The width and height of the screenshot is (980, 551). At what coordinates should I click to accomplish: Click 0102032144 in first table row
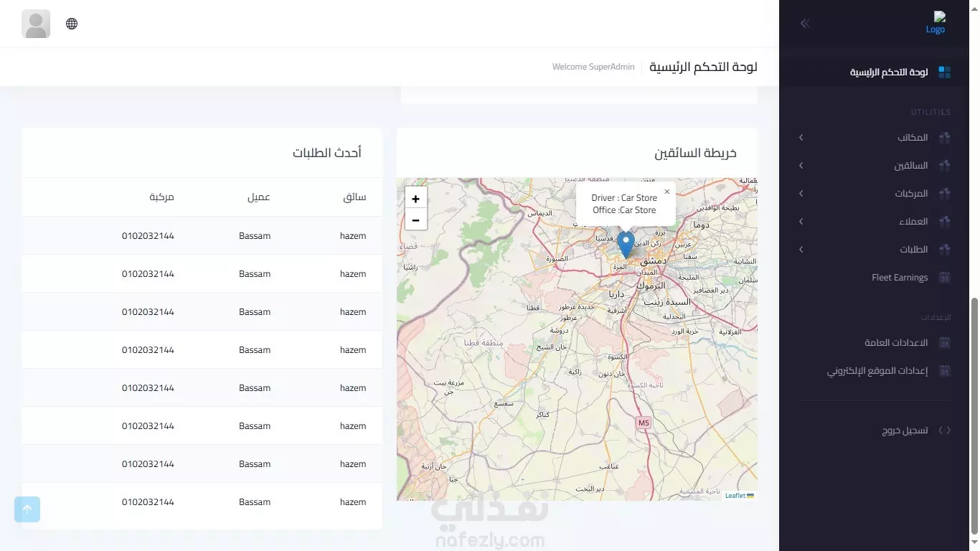click(x=148, y=236)
